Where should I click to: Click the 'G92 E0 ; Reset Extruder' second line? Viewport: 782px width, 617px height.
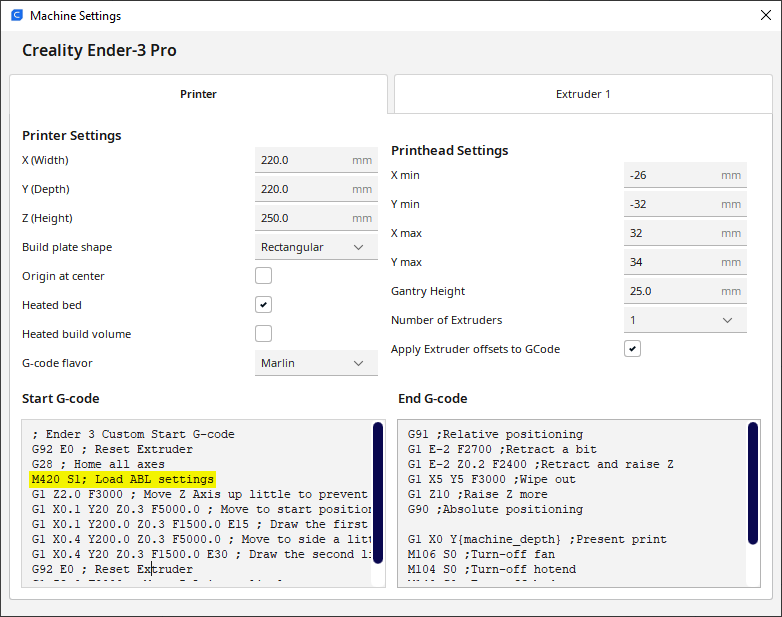[112, 569]
